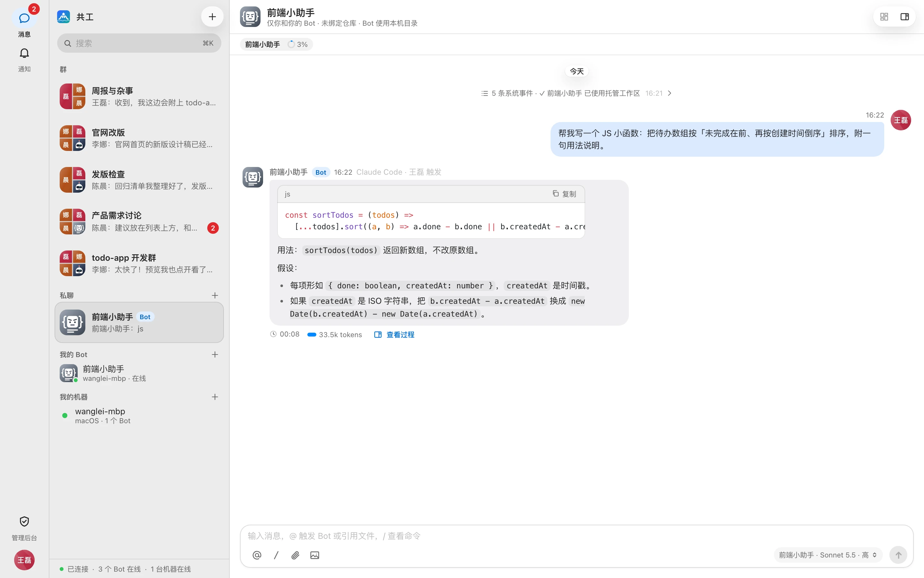Click the 前端小助手 bot avatar in header
The height and width of the screenshot is (578, 924).
pos(250,16)
